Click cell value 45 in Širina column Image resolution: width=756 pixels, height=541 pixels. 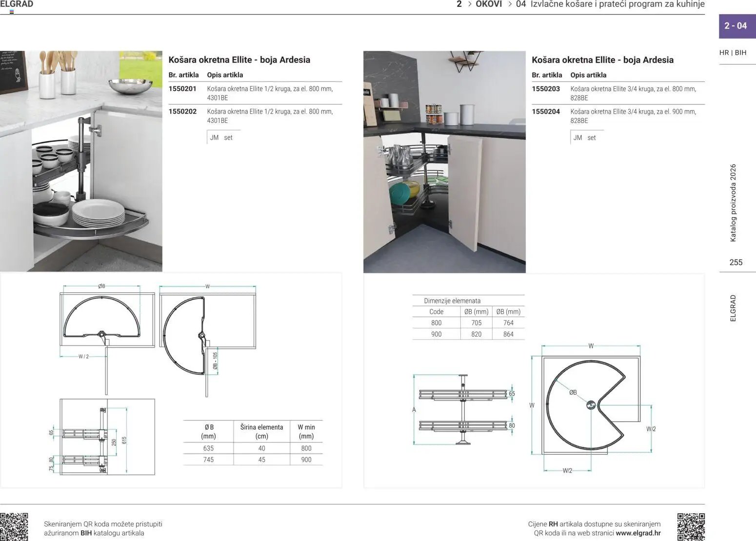click(261, 460)
